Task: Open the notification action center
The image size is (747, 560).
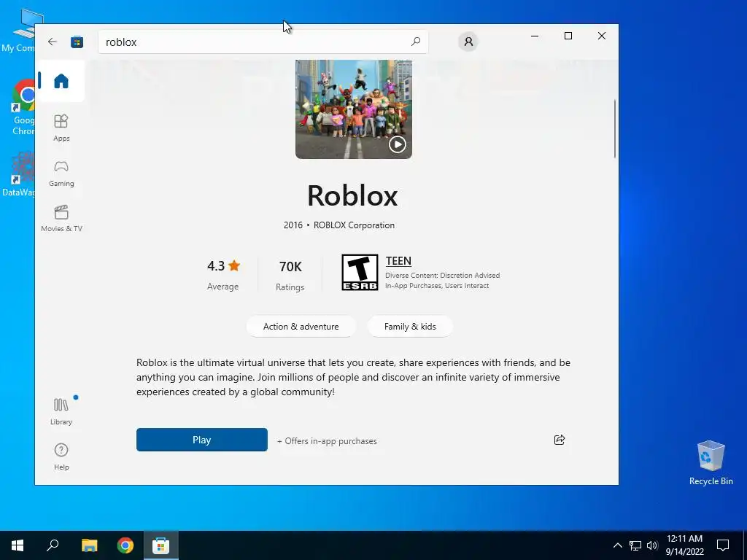Action: (723, 545)
